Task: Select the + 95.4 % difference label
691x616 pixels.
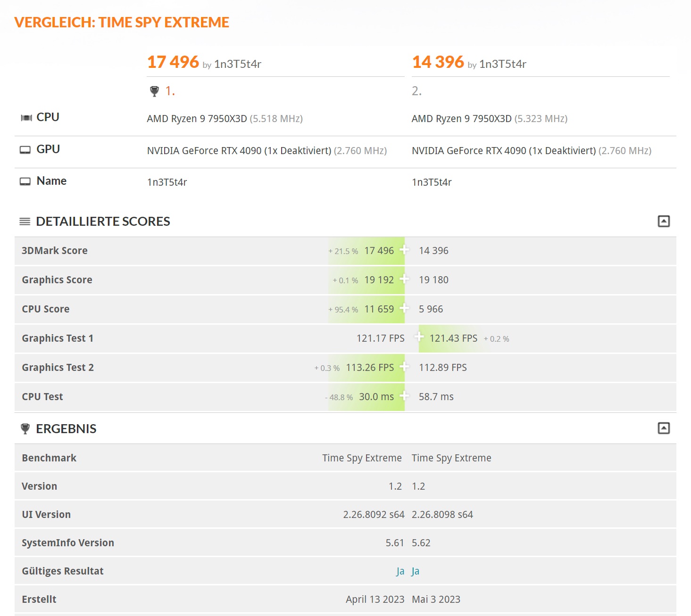Action: (x=343, y=310)
